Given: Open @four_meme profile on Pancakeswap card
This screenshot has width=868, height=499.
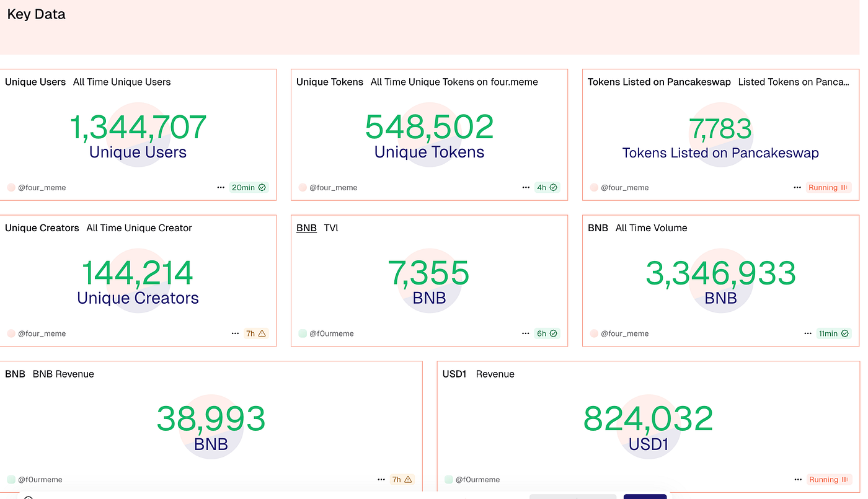Looking at the screenshot, I should point(624,187).
